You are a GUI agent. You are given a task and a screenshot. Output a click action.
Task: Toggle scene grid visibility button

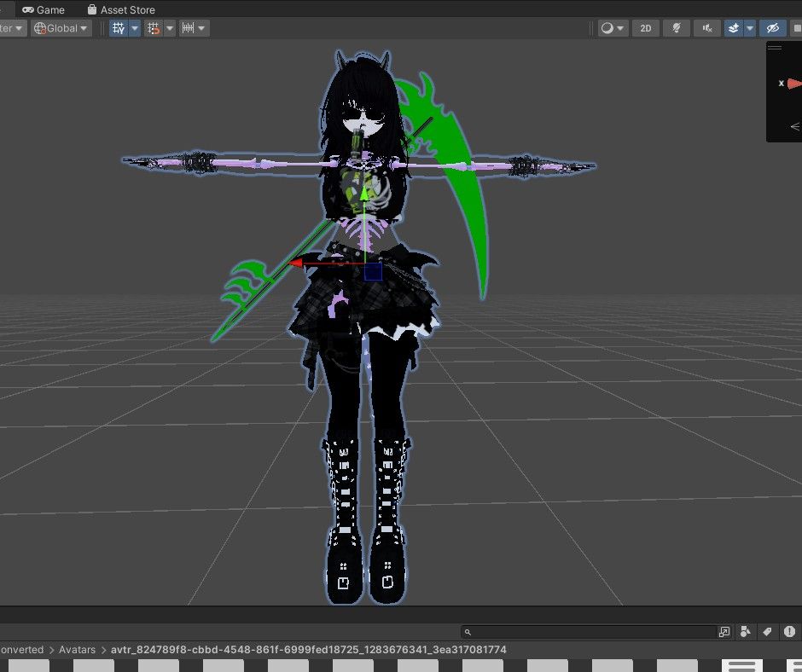click(119, 28)
